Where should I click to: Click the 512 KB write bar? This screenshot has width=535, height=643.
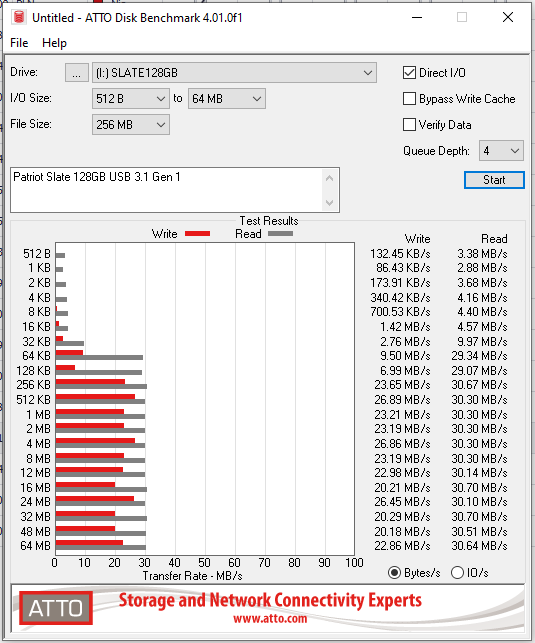pyautogui.click(x=95, y=397)
